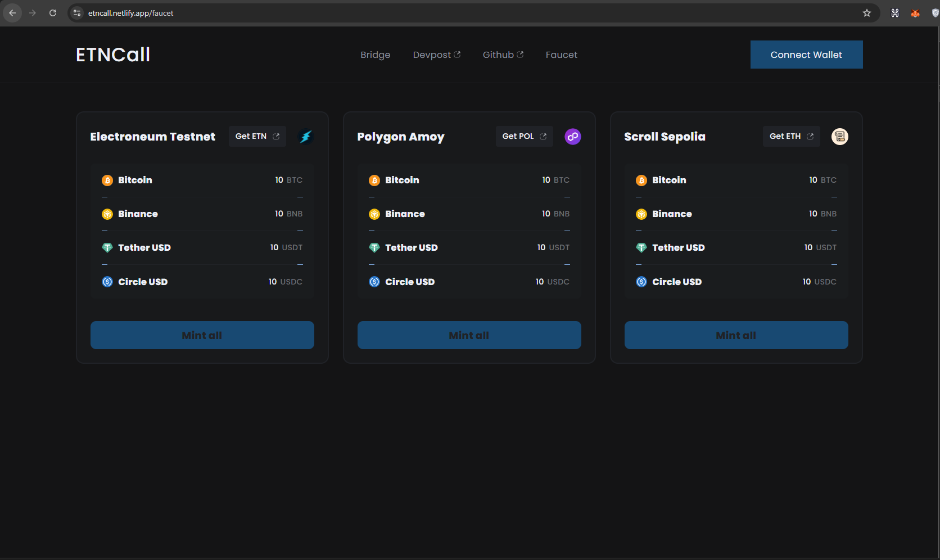This screenshot has width=940, height=560.
Task: Click the Binance label under Scroll Sepolia
Action: [672, 214]
